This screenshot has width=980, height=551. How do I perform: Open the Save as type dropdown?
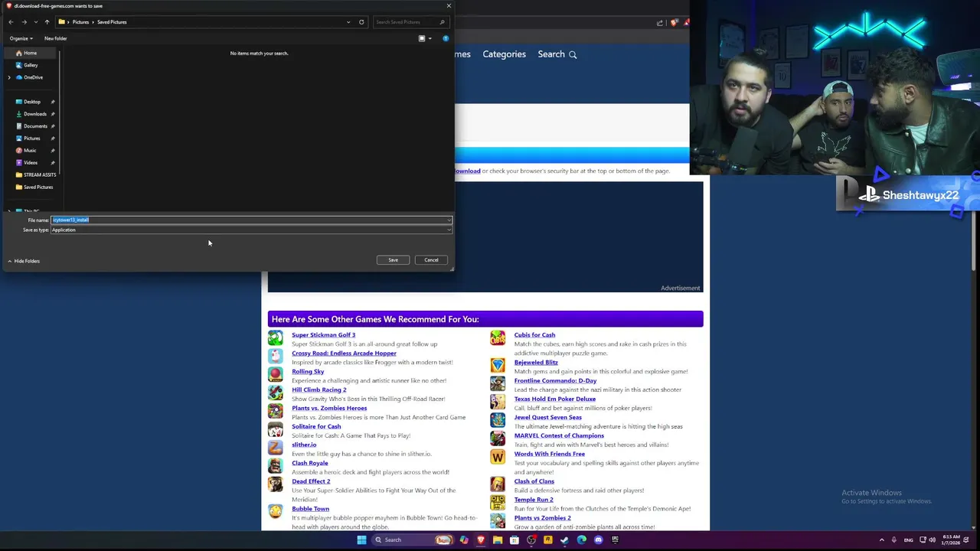[x=251, y=230]
